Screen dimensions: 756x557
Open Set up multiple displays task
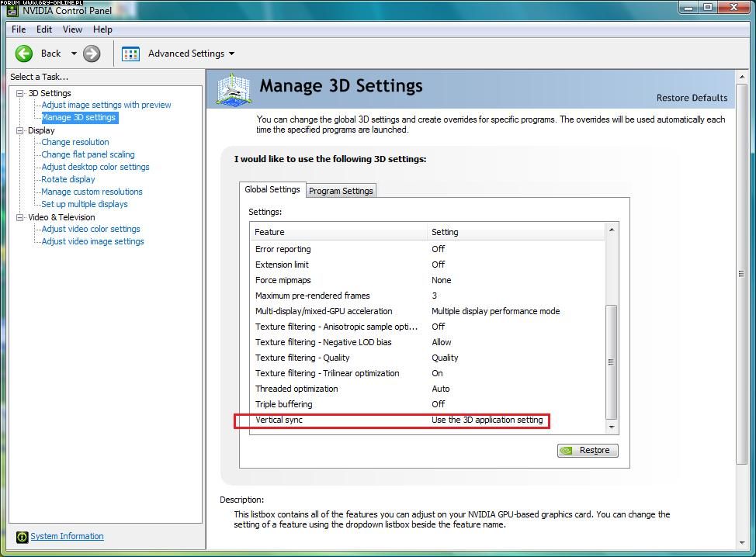85,204
